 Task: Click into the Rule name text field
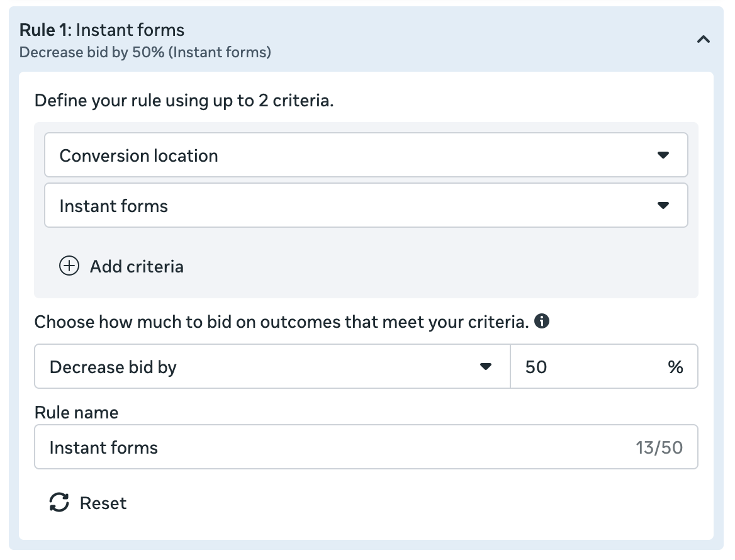click(x=327, y=447)
